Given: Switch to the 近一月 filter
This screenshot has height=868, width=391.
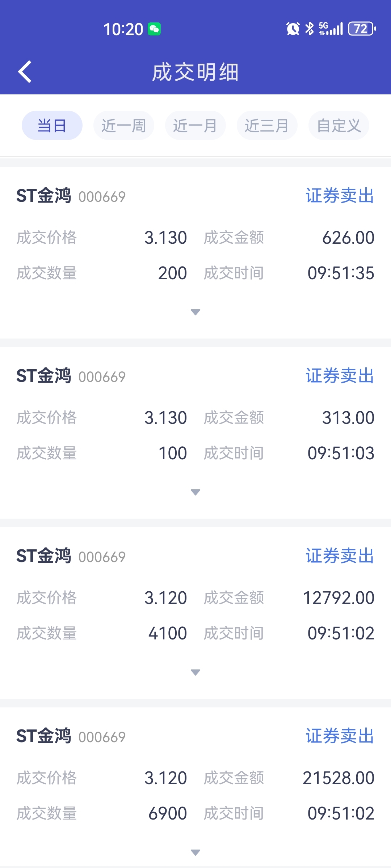Looking at the screenshot, I should [195, 125].
